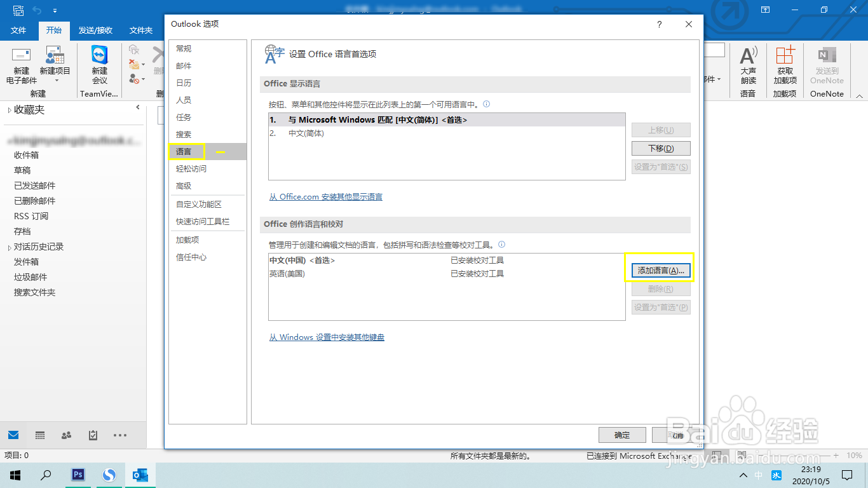Open Sogou browser icon in taskbar
The width and height of the screenshot is (868, 488).
click(109, 475)
